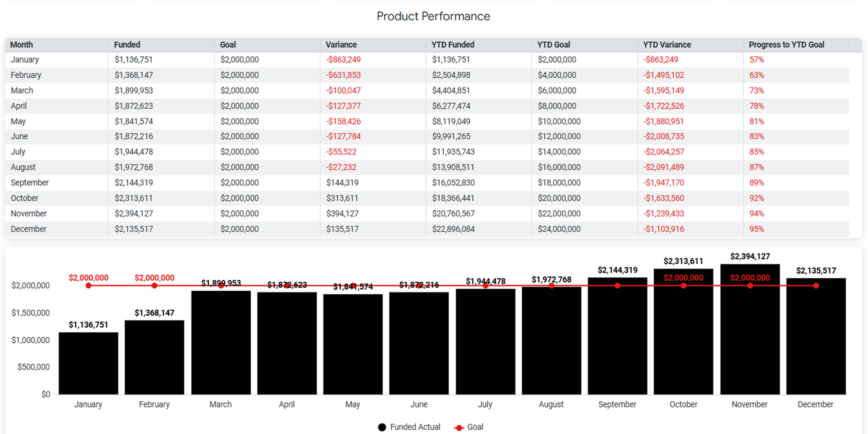Click the October $2,313,611 bar label

[x=683, y=261]
